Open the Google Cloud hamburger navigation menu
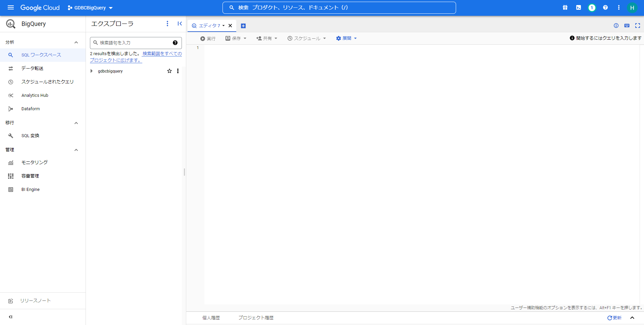644x325 pixels. (x=11, y=7)
